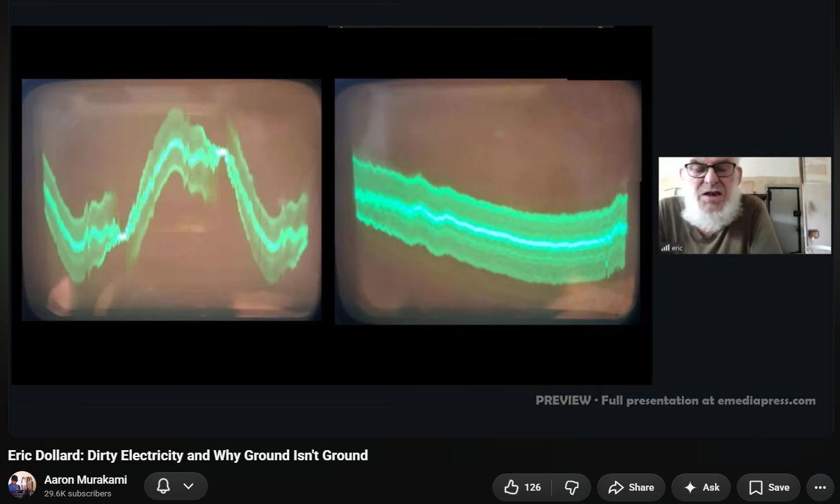The height and width of the screenshot is (504, 840).
Task: Toggle the notification bell for the channel
Action: point(163,486)
